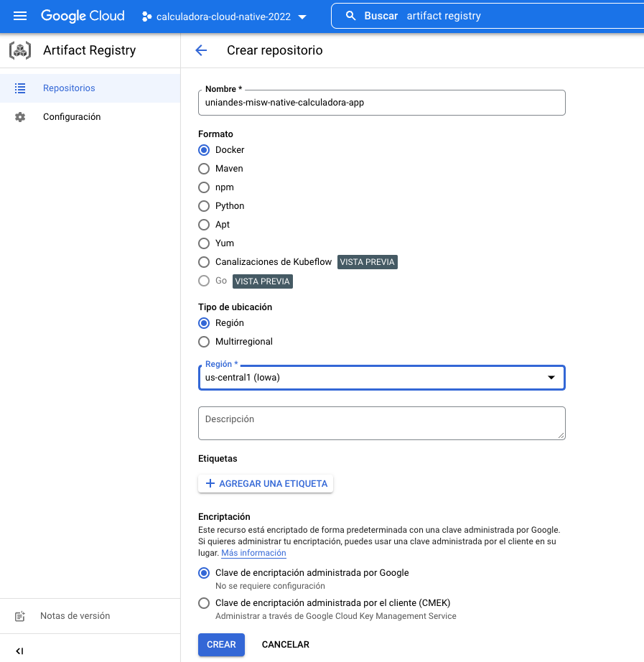The height and width of the screenshot is (662, 644).
Task: Click Agregar una etiqueta button
Action: point(266,483)
